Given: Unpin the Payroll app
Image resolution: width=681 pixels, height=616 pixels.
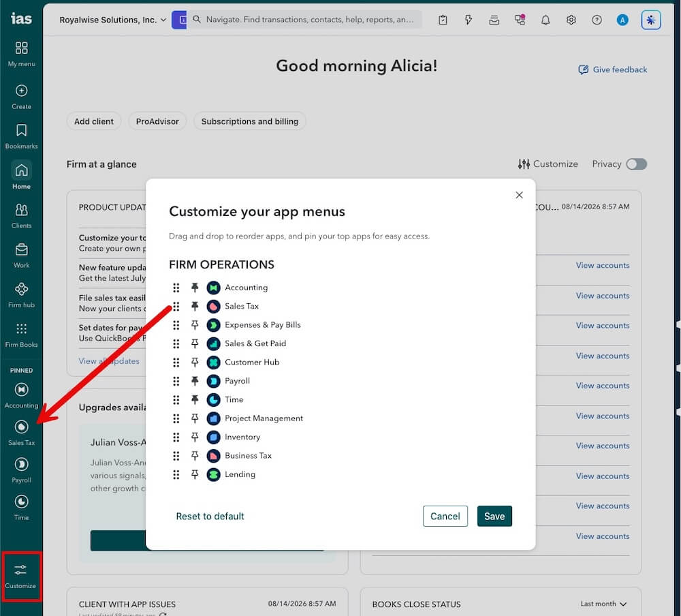Looking at the screenshot, I should (195, 381).
